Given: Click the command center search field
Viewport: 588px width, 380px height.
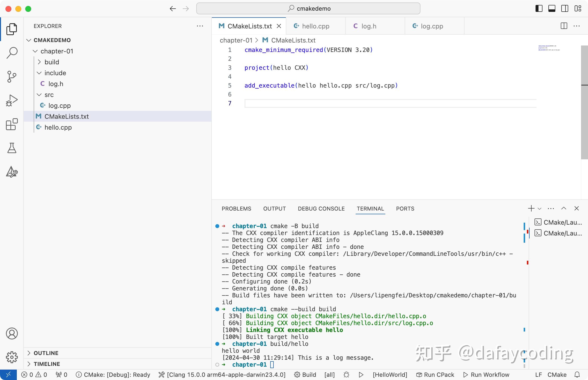Looking at the screenshot, I should (x=308, y=9).
